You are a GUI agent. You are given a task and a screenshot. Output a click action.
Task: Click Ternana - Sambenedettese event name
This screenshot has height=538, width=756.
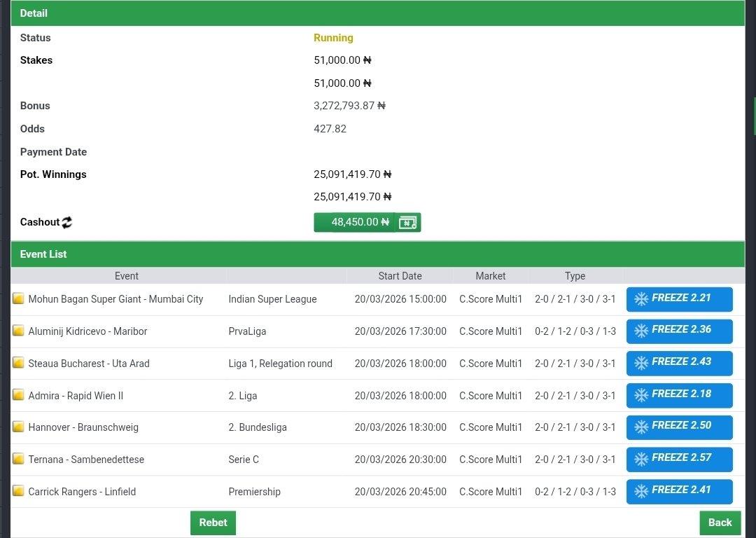(86, 460)
